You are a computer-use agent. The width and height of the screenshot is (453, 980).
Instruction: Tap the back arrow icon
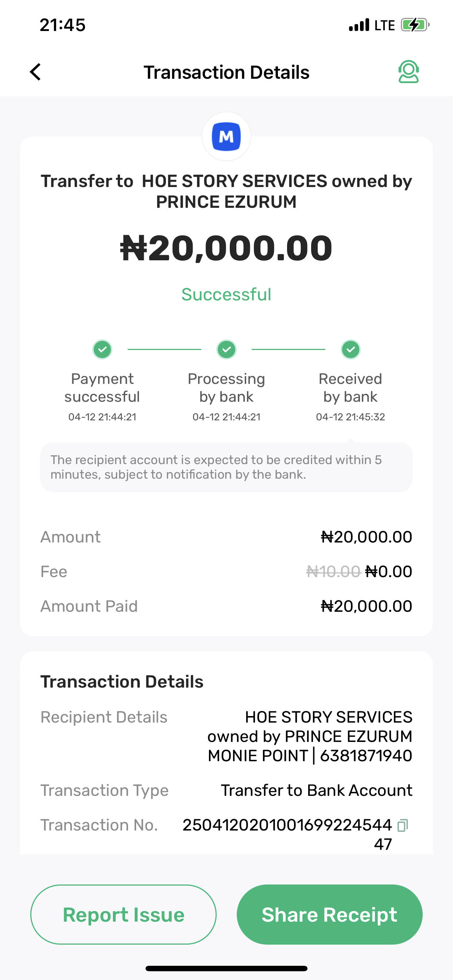35,72
